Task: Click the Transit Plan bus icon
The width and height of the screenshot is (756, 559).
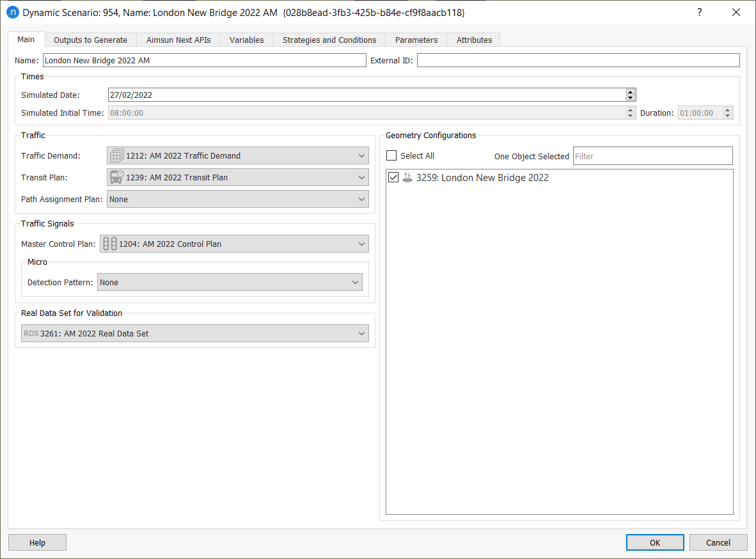Action: tap(116, 177)
